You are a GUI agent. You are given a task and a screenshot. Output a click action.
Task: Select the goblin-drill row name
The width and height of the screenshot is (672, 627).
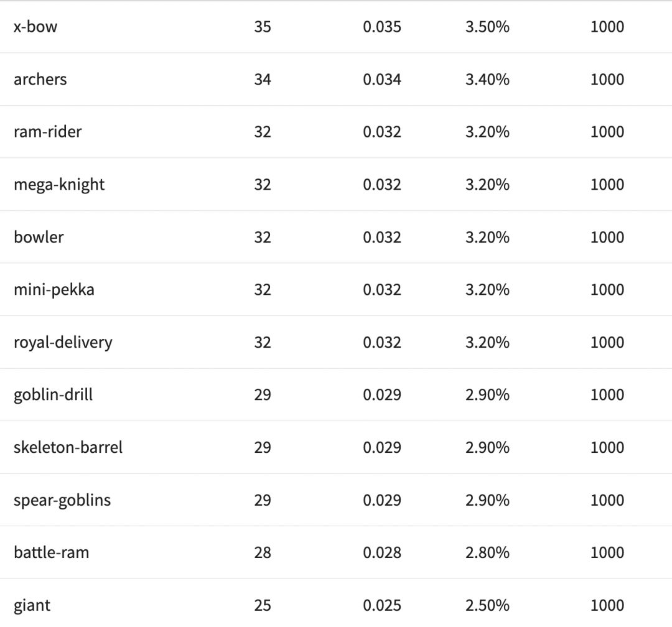[54, 395]
